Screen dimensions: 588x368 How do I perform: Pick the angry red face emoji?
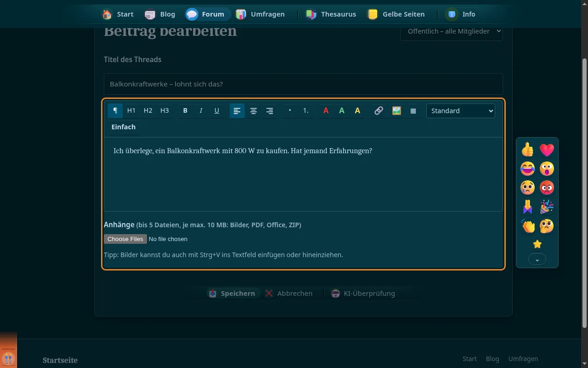click(x=547, y=188)
